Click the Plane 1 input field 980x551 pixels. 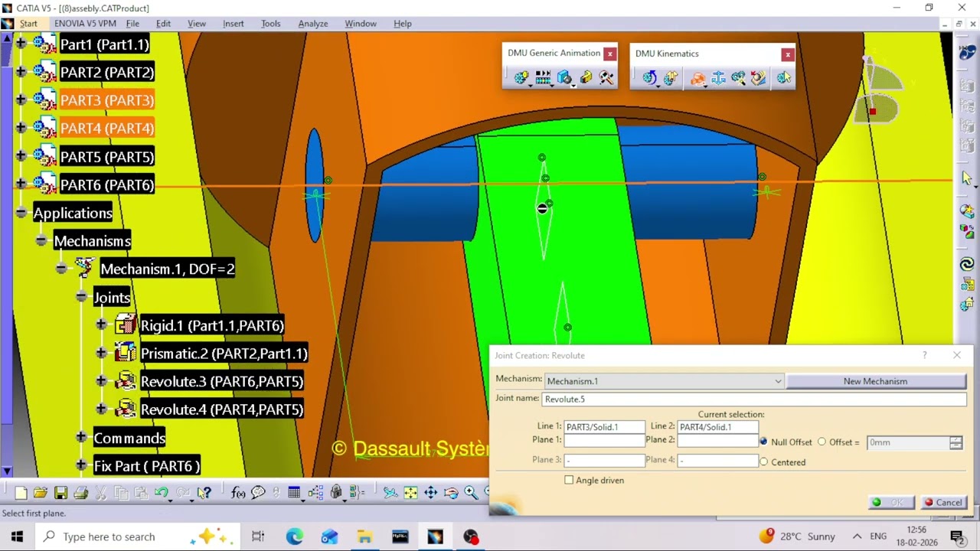click(604, 440)
